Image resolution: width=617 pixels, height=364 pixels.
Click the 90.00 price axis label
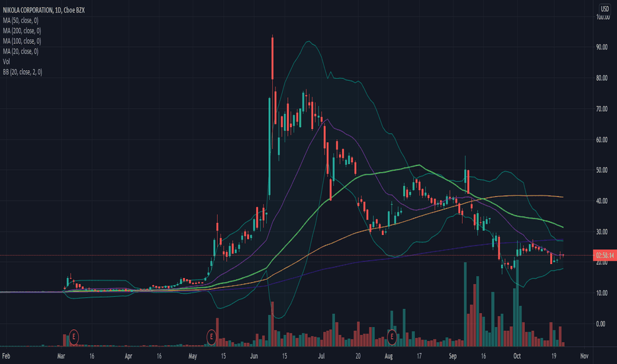click(602, 47)
